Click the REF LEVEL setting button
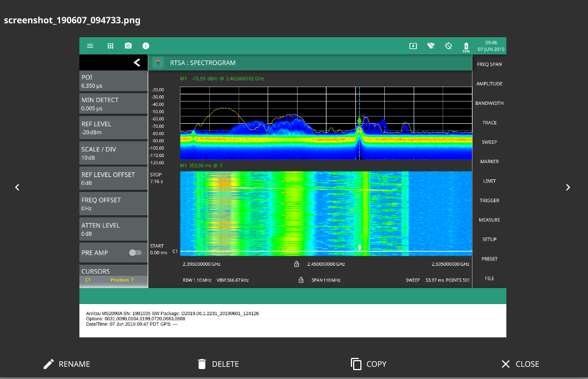Screen dimensions: 588x379 click(113, 128)
